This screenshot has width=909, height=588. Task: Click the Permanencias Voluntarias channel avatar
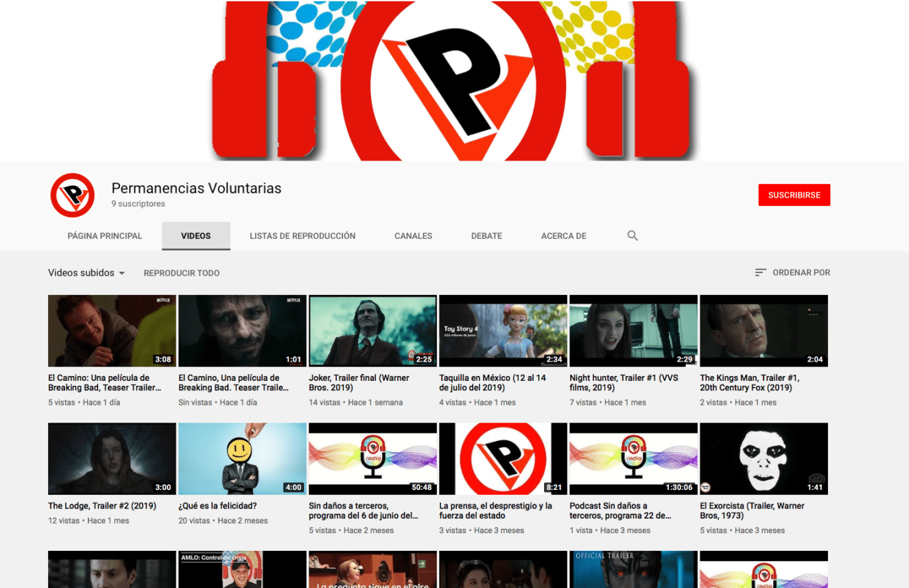[73, 196]
